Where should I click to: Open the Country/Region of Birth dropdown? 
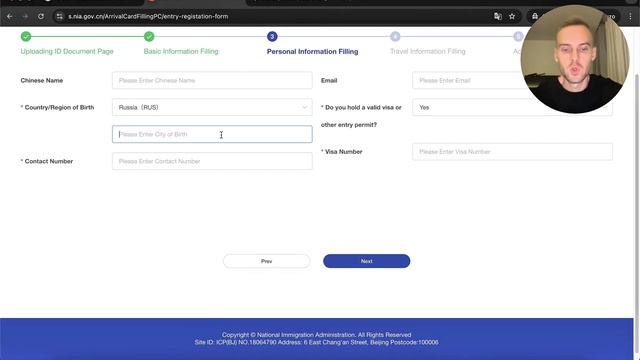[212, 107]
